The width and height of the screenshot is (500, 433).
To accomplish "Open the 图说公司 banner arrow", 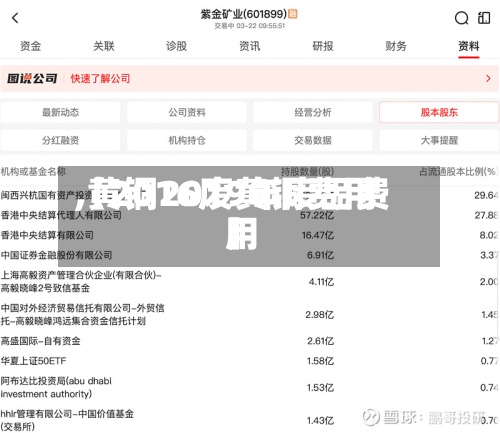I will coord(488,79).
